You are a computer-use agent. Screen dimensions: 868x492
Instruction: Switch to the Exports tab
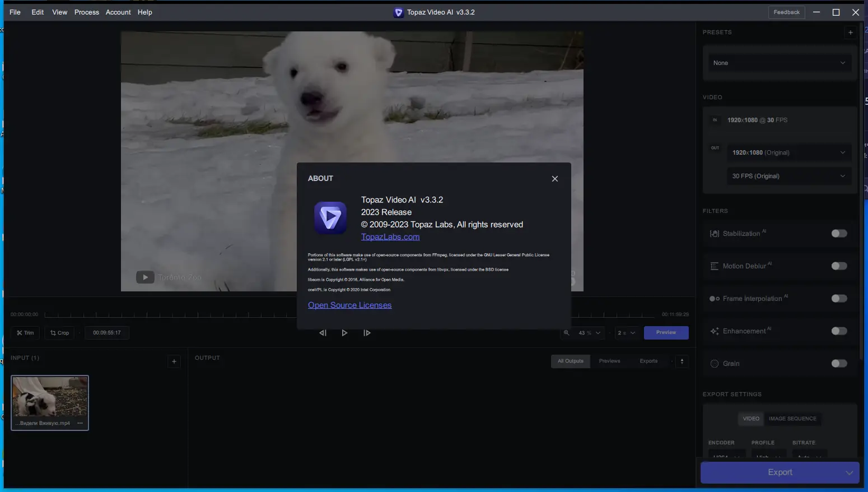coord(648,361)
